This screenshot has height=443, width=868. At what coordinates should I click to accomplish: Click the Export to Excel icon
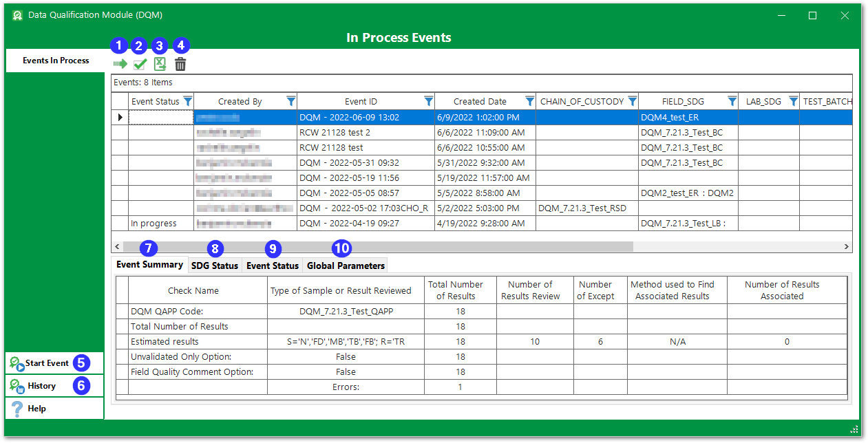tap(159, 63)
